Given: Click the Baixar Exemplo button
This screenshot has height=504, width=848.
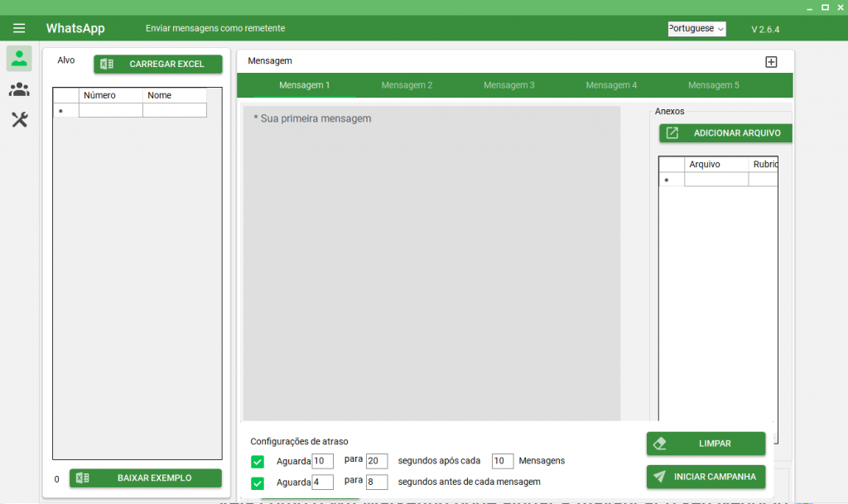Looking at the screenshot, I should [x=146, y=478].
